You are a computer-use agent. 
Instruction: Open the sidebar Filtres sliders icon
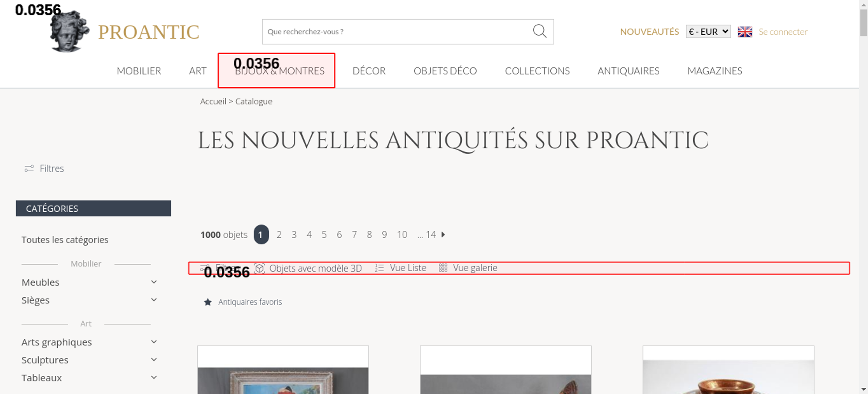pyautogui.click(x=29, y=168)
